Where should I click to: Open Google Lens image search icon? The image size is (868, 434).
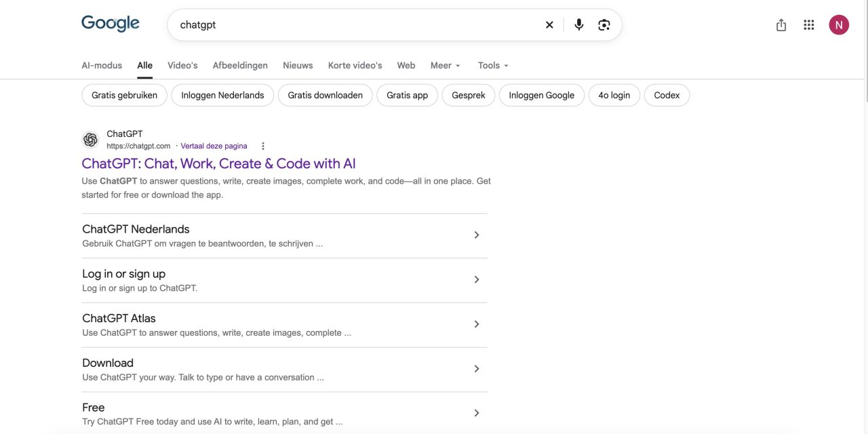coord(604,25)
